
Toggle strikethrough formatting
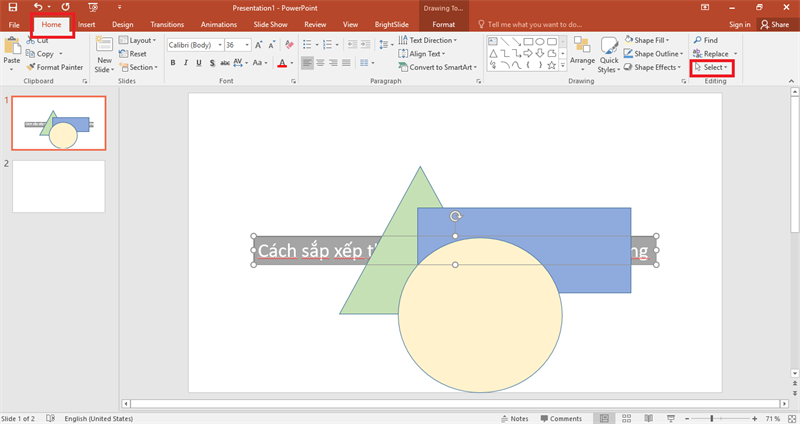224,63
